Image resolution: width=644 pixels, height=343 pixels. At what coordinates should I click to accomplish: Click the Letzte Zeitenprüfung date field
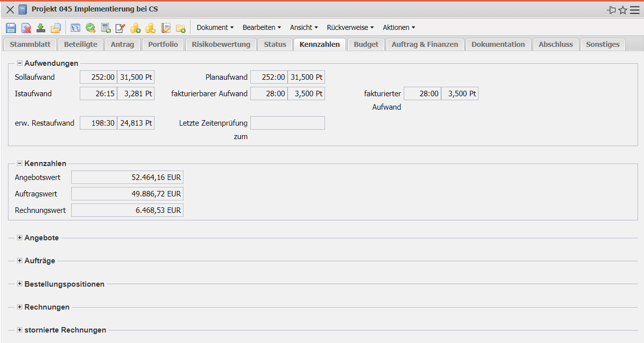coord(287,123)
